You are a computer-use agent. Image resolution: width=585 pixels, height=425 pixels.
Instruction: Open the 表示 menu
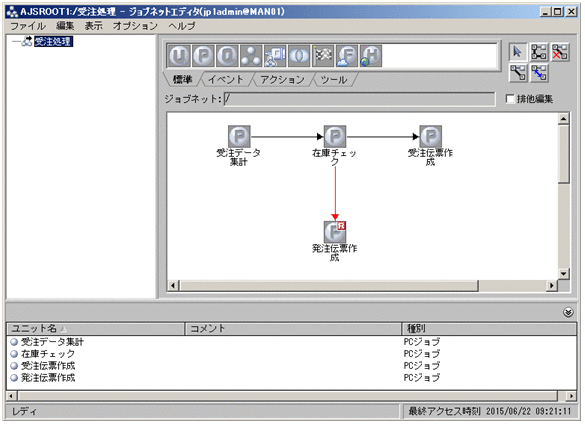click(93, 26)
